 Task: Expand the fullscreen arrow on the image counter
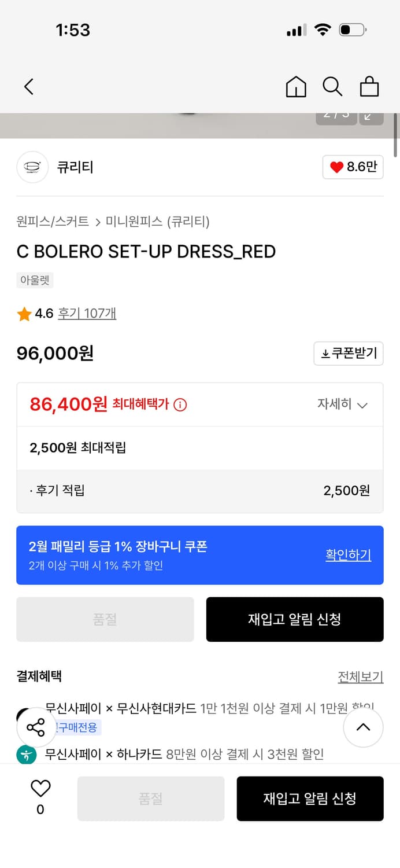tap(371, 116)
